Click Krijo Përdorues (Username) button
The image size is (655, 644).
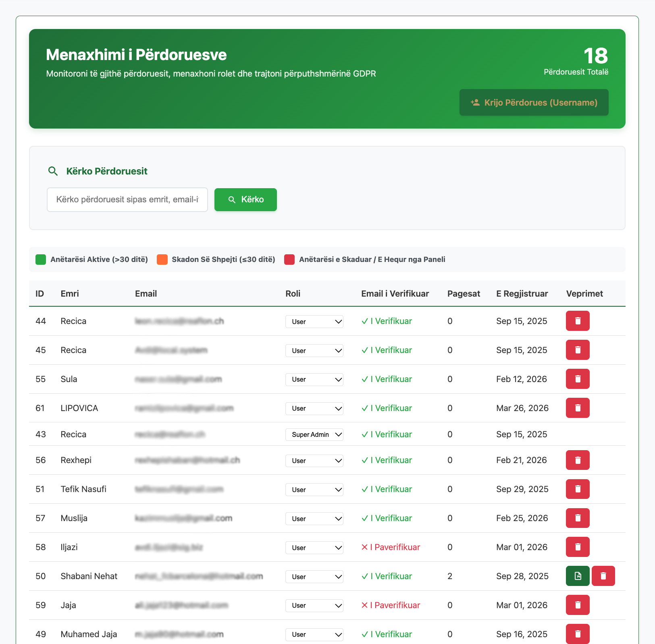[x=534, y=102]
